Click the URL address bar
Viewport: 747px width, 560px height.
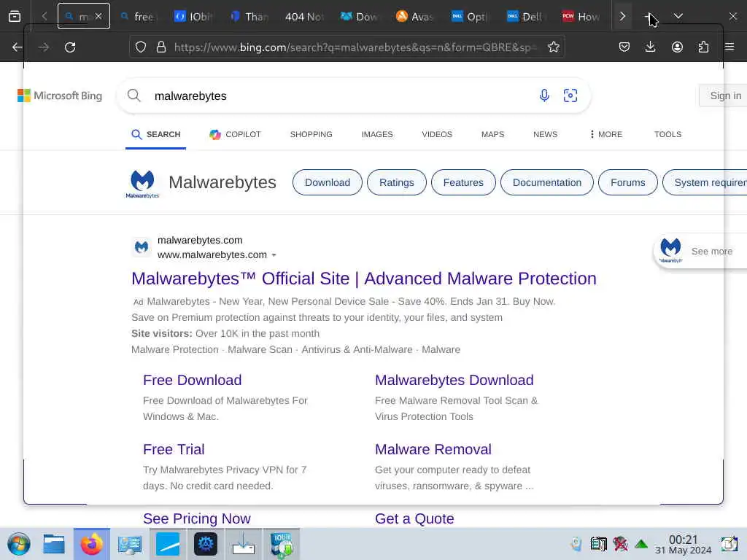tap(355, 47)
